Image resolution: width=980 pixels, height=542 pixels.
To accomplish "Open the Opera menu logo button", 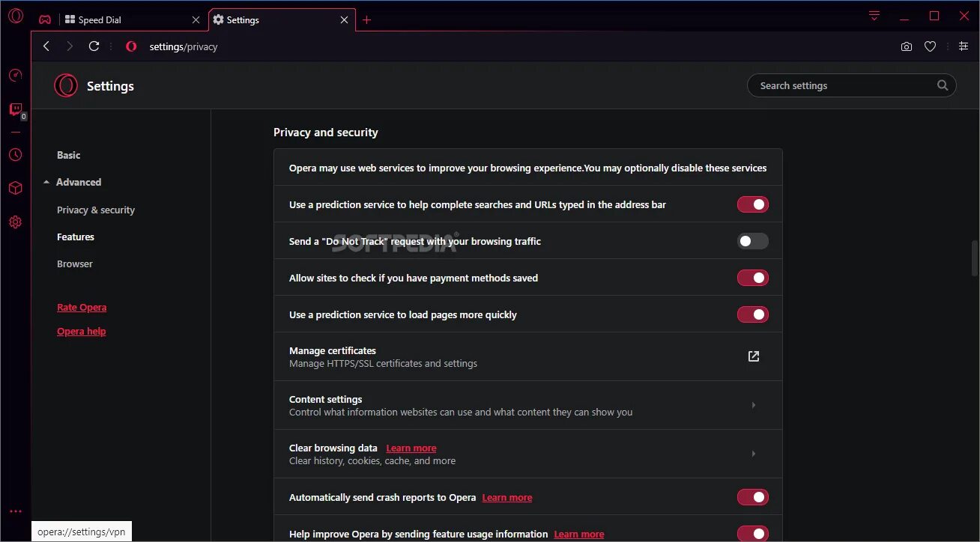I will click(16, 16).
